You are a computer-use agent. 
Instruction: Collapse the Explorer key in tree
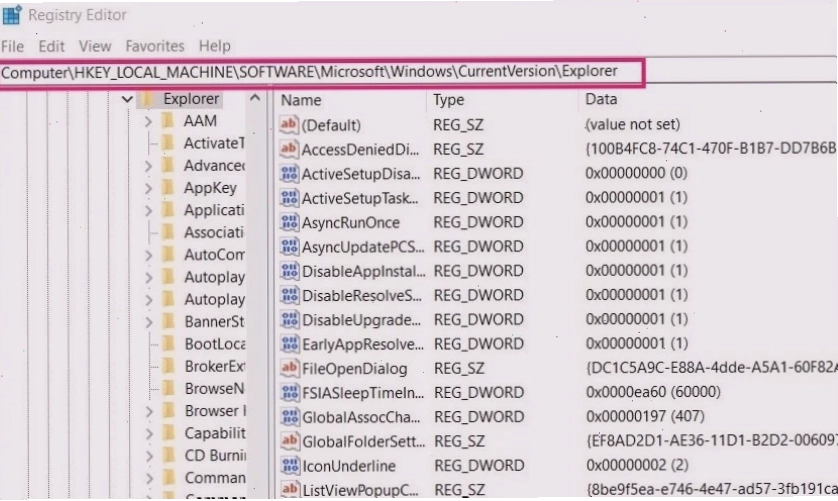tap(127, 99)
